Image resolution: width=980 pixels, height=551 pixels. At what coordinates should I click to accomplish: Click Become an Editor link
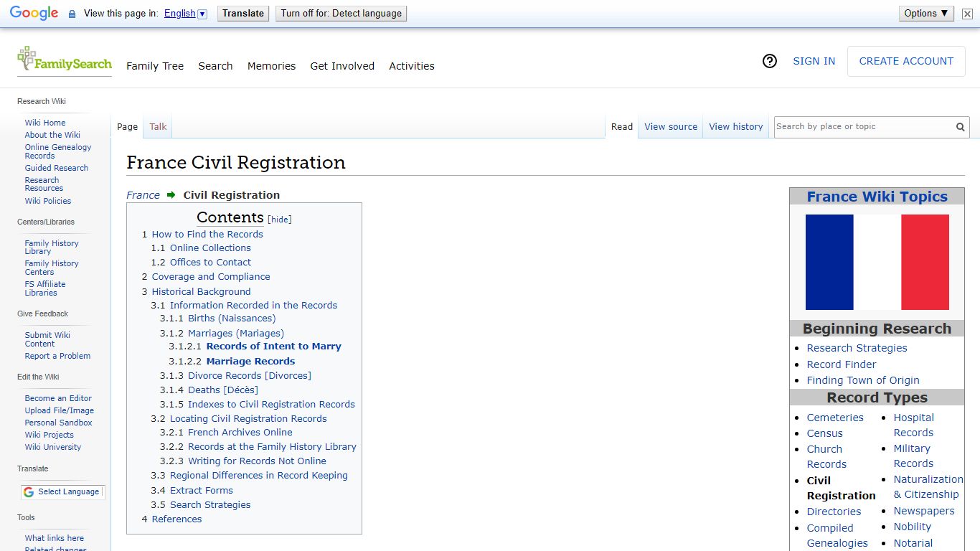point(58,398)
